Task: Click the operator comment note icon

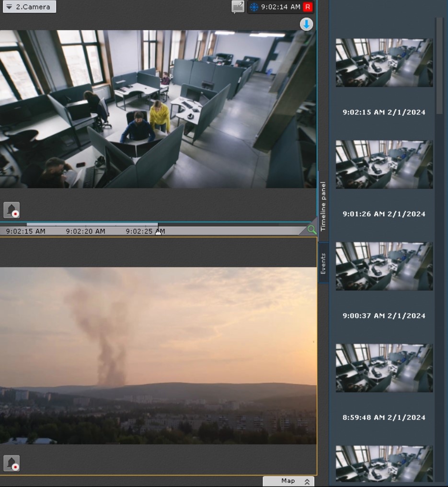Action: [x=238, y=7]
